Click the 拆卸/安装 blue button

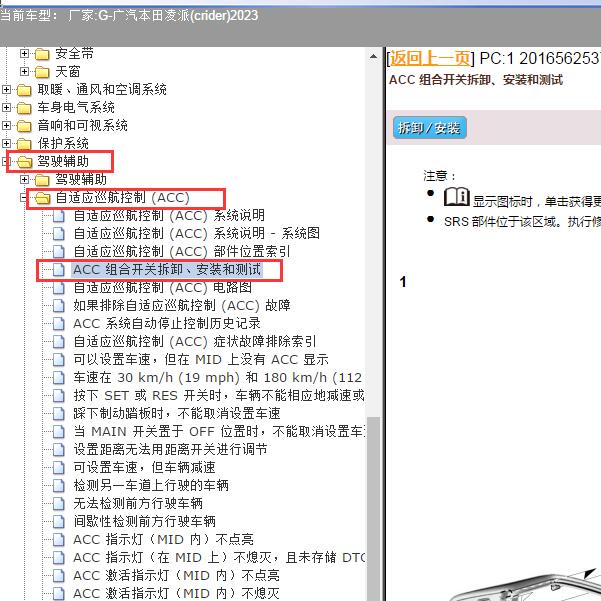click(x=429, y=128)
